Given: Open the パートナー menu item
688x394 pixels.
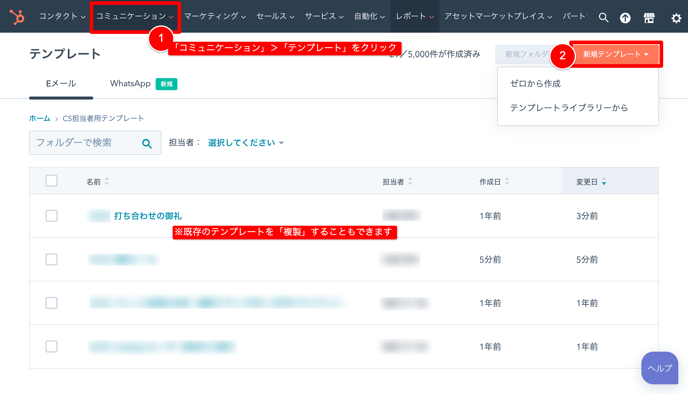Looking at the screenshot, I should tap(574, 16).
